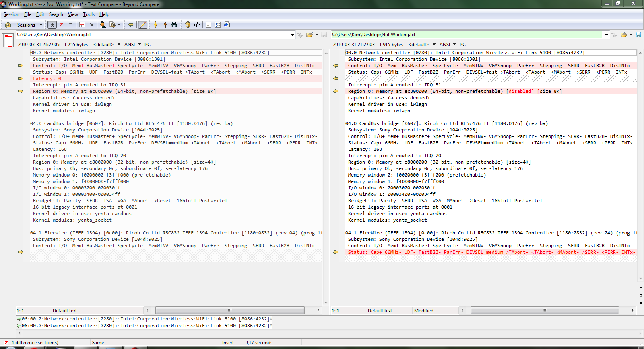This screenshot has width=644, height=349.
Task: Click the Copy to other side arrow icon
Action: tap(131, 25)
